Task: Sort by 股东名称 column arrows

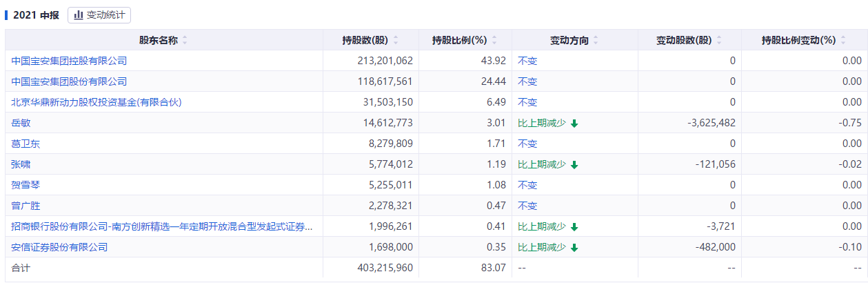Action: click(x=185, y=40)
